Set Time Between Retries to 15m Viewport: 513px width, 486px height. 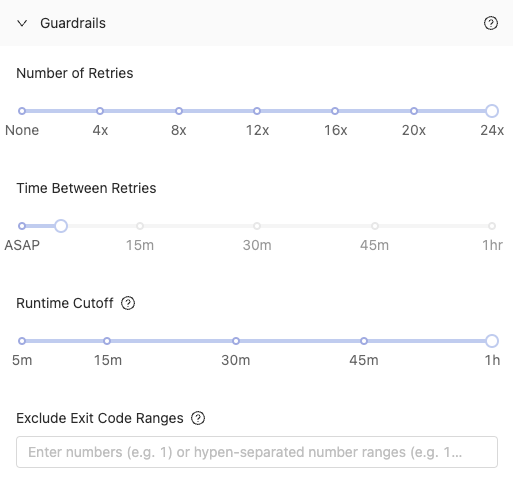tap(140, 226)
